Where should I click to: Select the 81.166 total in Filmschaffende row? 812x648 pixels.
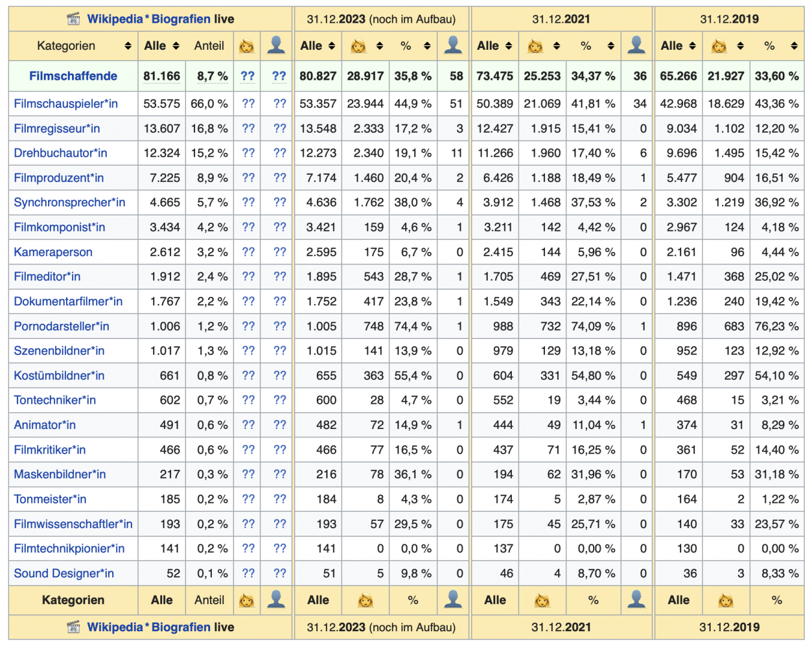[x=161, y=76]
